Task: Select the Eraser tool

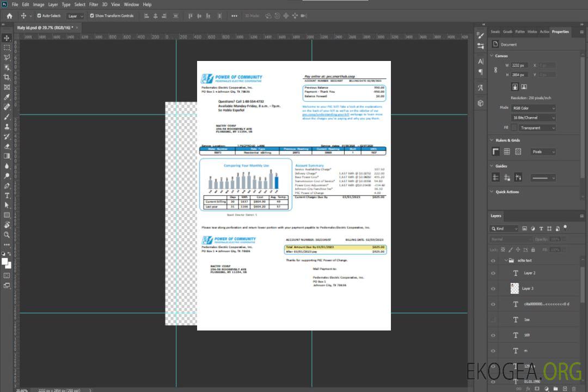Action: 7,146
